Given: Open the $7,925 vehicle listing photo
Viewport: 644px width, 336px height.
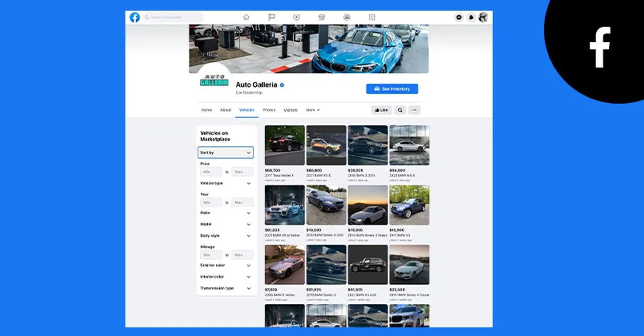Looking at the screenshot, I should tap(285, 265).
